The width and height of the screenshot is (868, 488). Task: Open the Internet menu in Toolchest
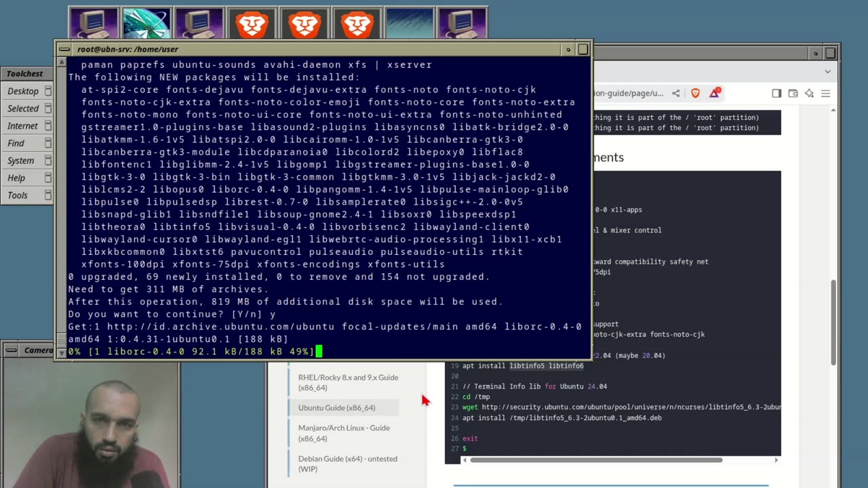coord(22,126)
